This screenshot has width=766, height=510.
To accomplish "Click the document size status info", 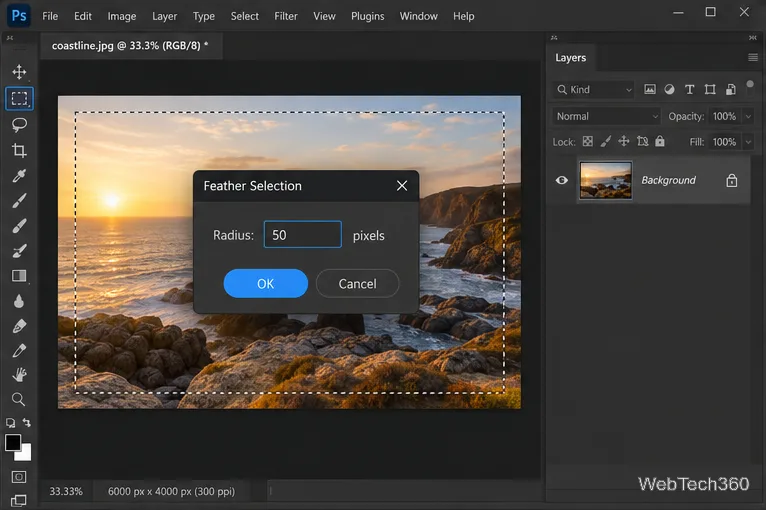I will click(171, 491).
